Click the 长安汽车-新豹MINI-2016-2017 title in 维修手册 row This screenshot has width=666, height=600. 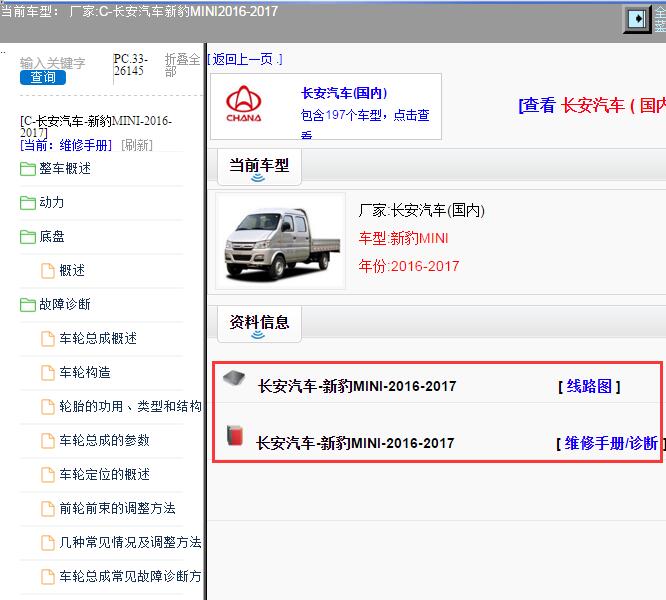356,443
